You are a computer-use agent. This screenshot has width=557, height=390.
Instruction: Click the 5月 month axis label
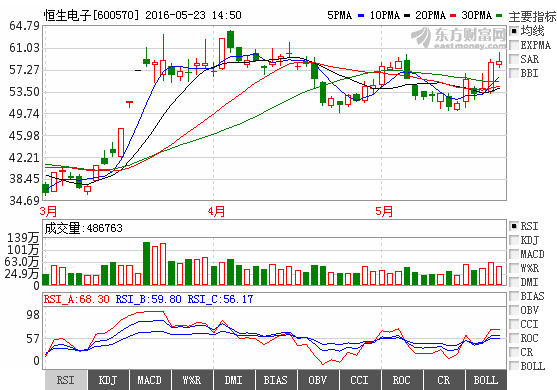point(384,211)
